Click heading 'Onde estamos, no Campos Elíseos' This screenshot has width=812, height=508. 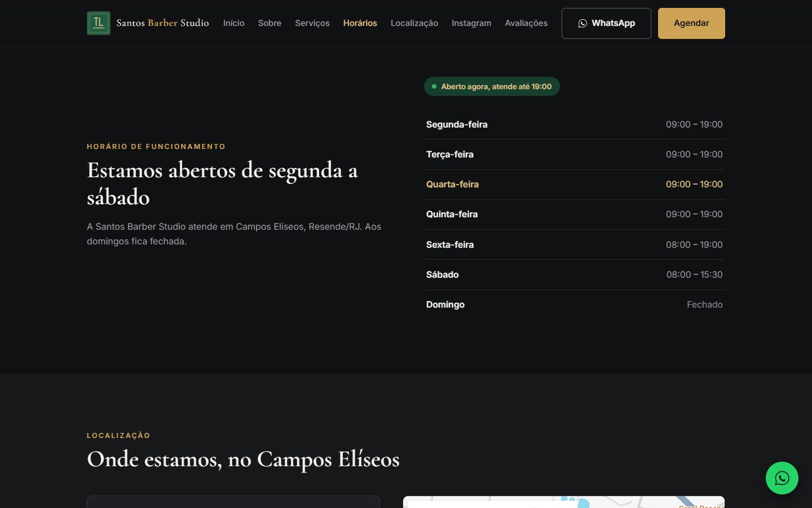coord(243,459)
